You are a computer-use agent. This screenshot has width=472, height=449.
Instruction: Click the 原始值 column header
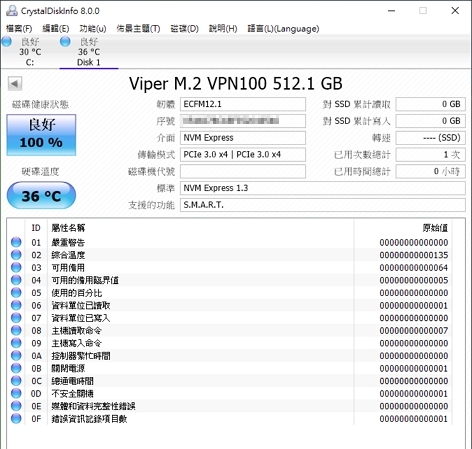[x=435, y=228]
